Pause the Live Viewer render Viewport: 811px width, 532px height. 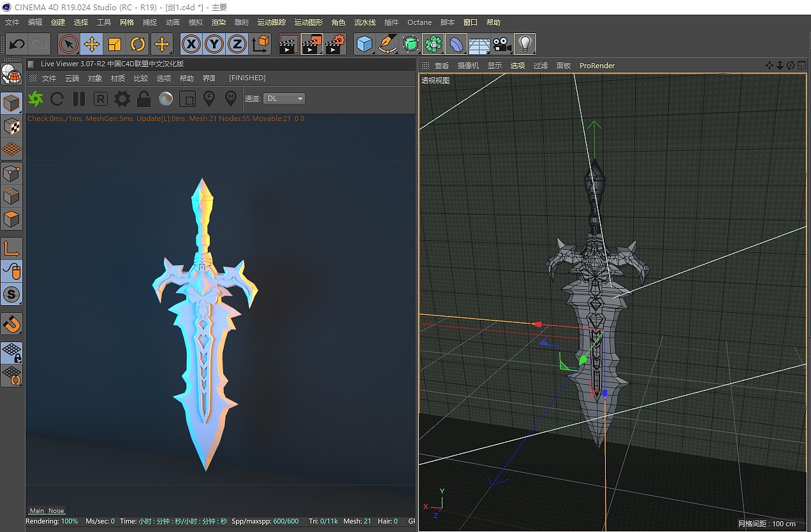click(79, 99)
